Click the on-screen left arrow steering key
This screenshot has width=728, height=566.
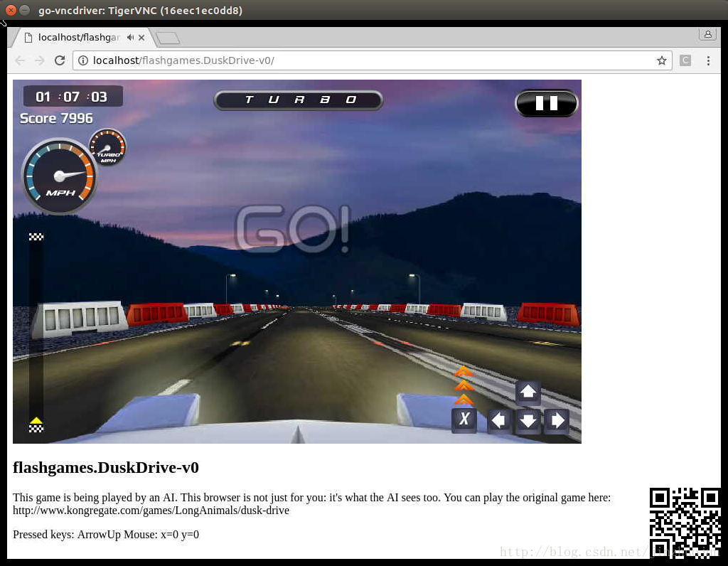click(x=498, y=421)
